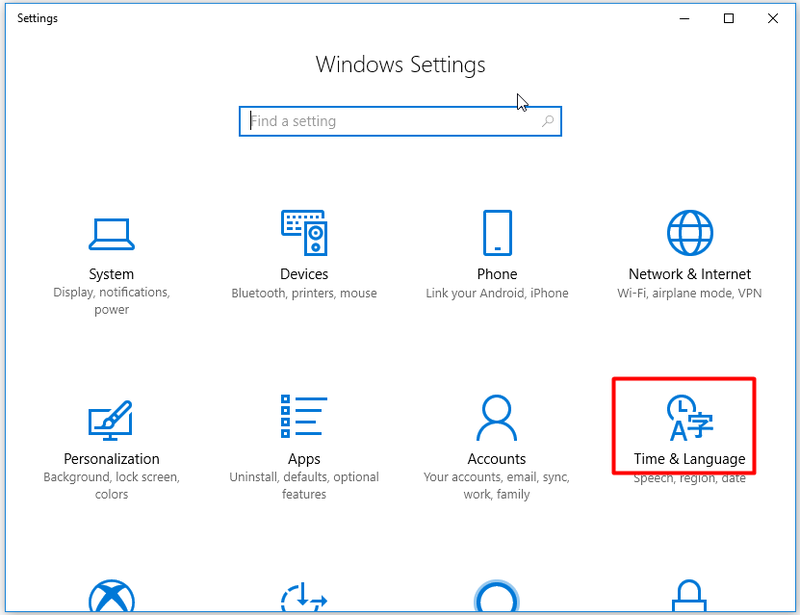Open the Devices keyboard and speaker icon
This screenshot has width=800, height=615.
coord(304,233)
